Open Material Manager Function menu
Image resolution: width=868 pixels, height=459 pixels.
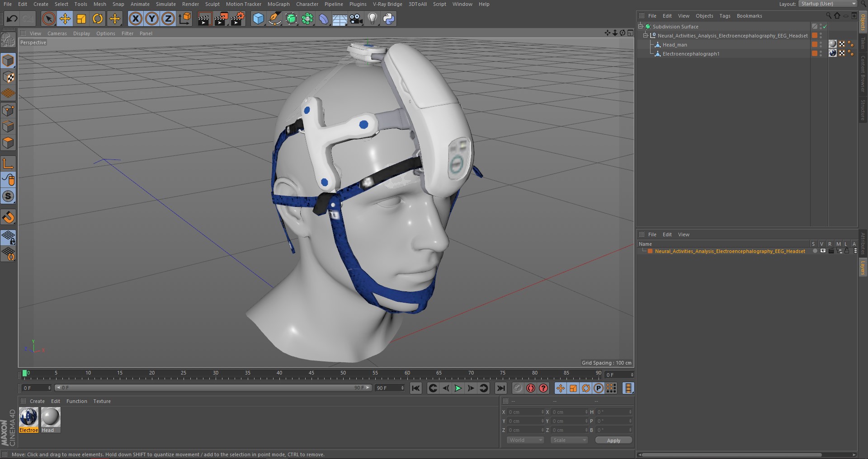point(76,401)
